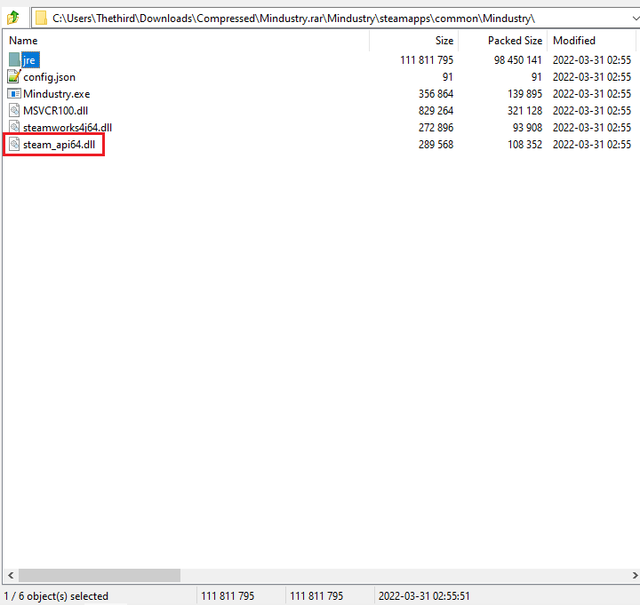Select the steamworks4j64.dll file icon
The width and height of the screenshot is (640, 605).
click(14, 128)
